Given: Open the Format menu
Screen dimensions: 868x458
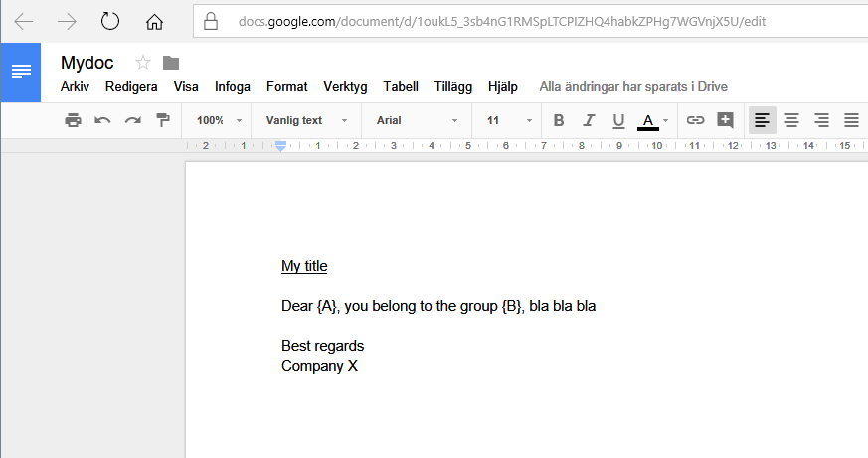Looking at the screenshot, I should (x=286, y=86).
